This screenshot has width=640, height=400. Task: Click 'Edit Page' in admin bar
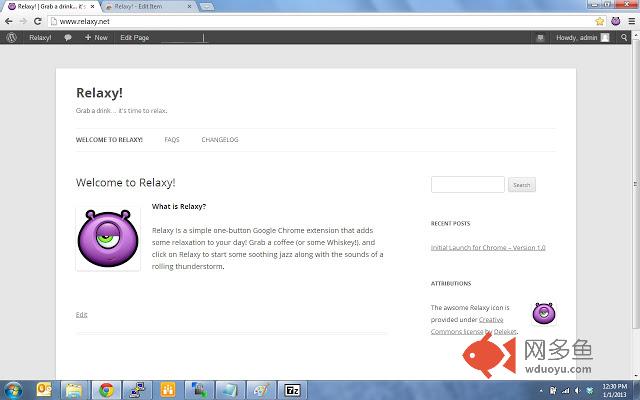[x=135, y=38]
